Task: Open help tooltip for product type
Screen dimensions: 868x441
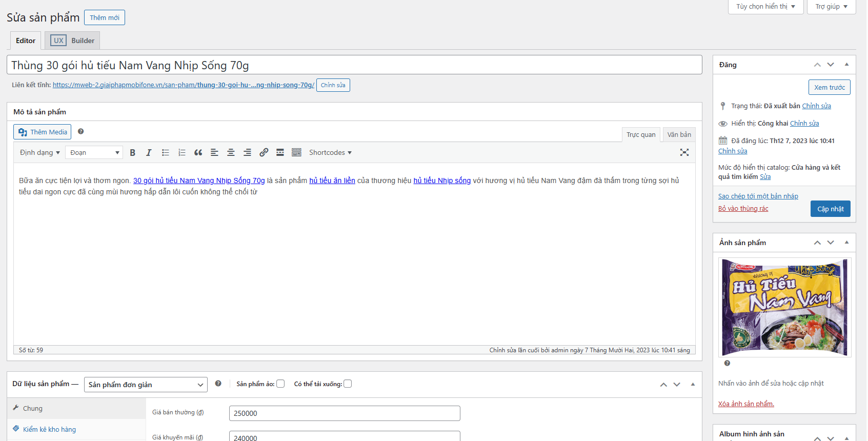Action: click(x=218, y=384)
